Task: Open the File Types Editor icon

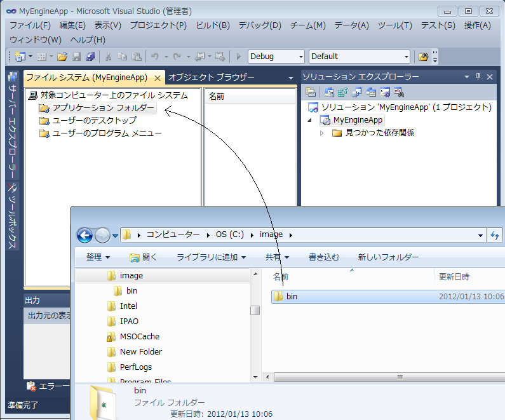Action: pyautogui.click(x=357, y=92)
